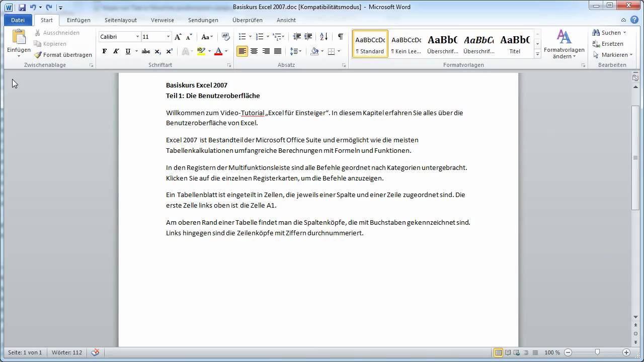Apply the red font color
Screen dimensions: 644x362
pos(218,51)
